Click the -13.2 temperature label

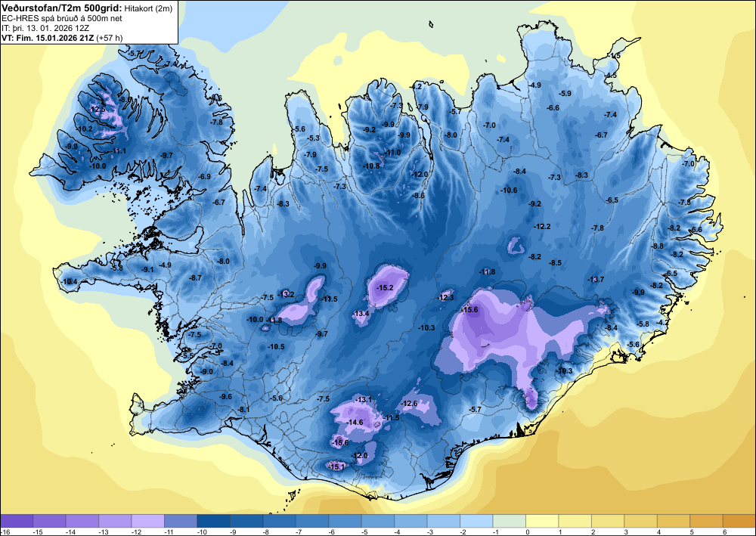[x=287, y=294]
